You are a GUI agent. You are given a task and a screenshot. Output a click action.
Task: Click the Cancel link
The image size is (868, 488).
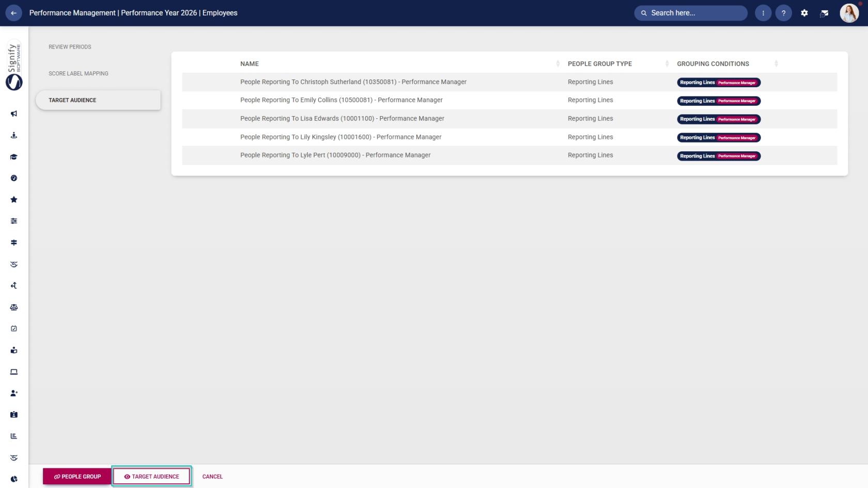click(212, 477)
